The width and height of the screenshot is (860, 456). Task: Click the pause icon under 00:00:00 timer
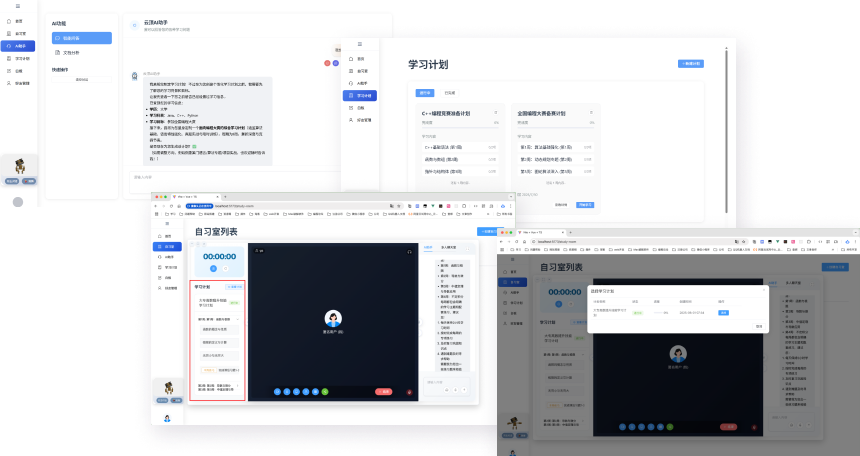pyautogui.click(x=214, y=268)
